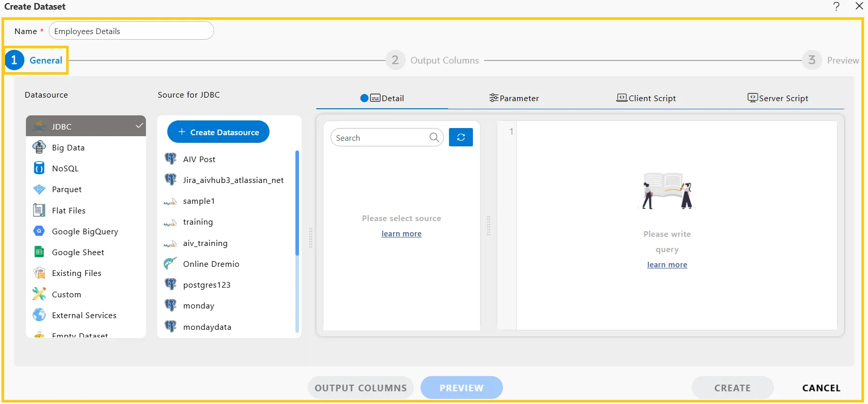Click the JDBC source list scrollbar
Image resolution: width=868 pixels, height=404 pixels.
[x=297, y=203]
